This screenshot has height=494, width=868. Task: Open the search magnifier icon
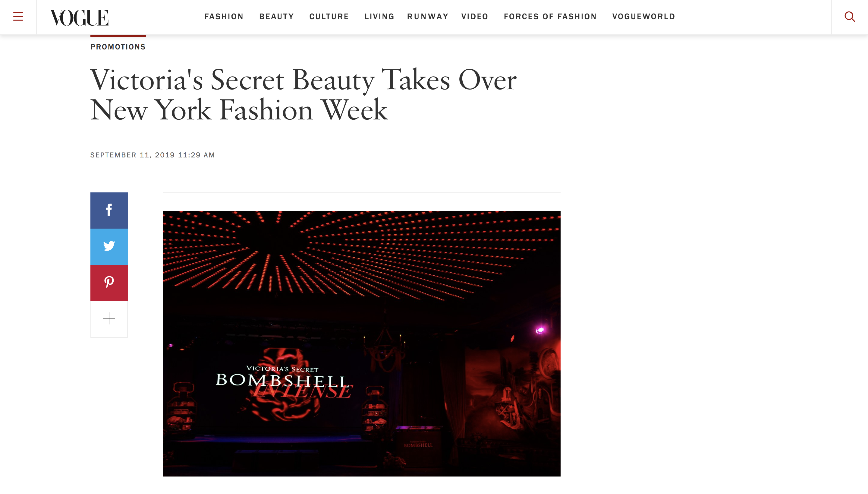[x=850, y=17]
